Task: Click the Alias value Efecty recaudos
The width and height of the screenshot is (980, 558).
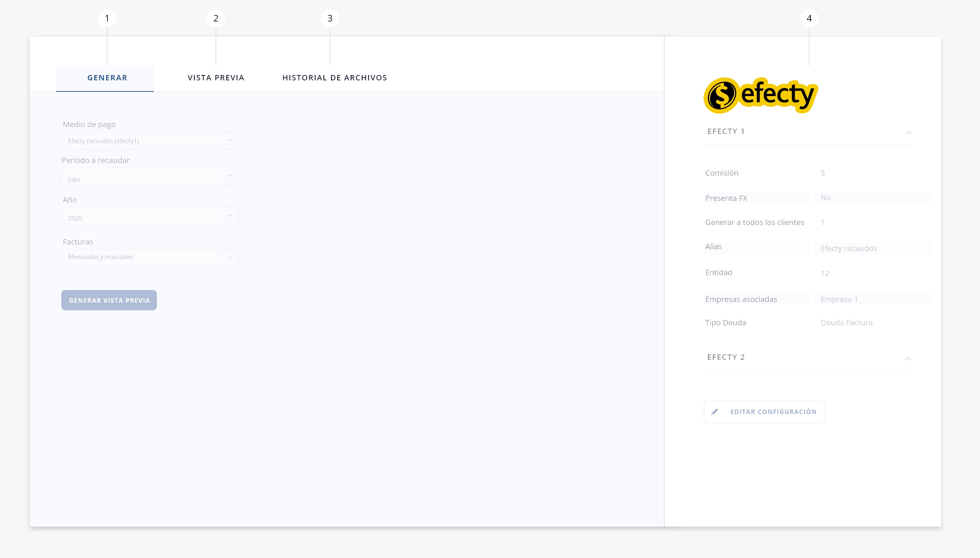Action: pos(849,248)
